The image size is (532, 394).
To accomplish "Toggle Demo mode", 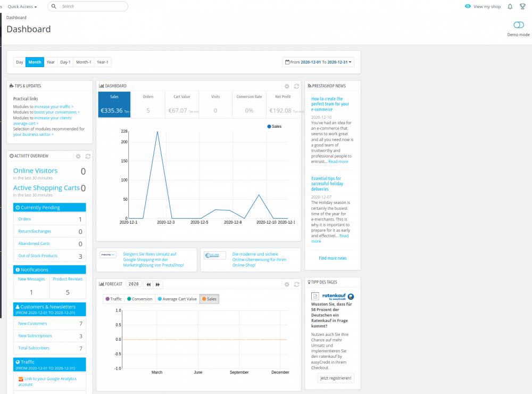I will (x=518, y=24).
